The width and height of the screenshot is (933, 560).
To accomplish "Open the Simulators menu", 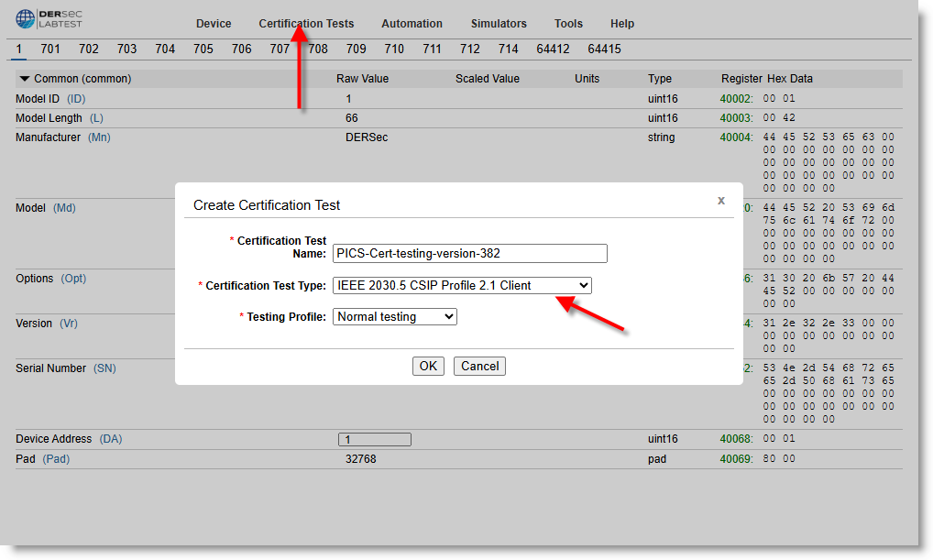I will click(x=499, y=24).
